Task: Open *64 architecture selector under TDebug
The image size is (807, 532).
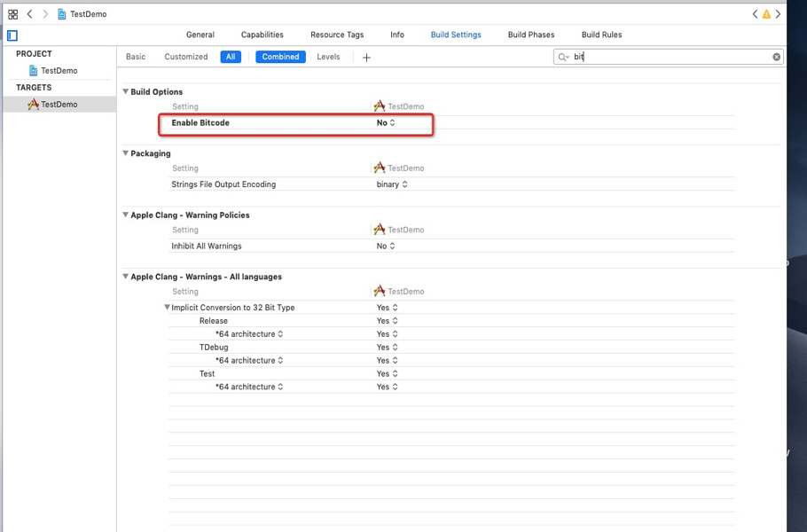Action: coord(249,361)
